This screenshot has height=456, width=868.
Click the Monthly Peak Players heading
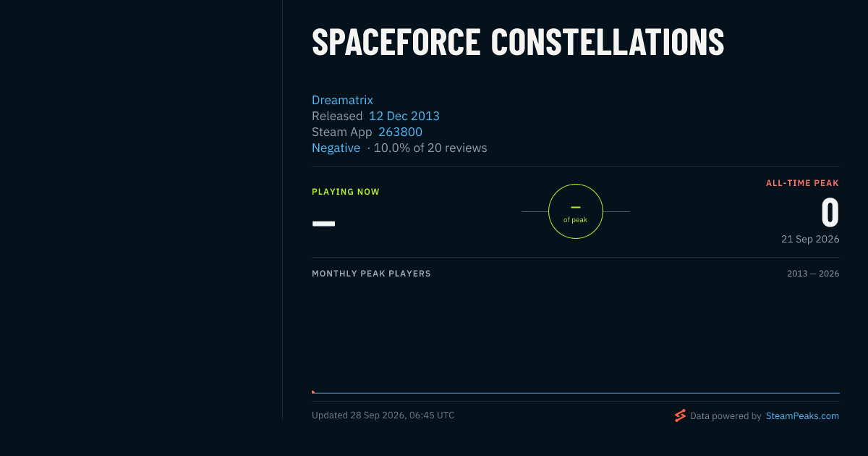[371, 274]
